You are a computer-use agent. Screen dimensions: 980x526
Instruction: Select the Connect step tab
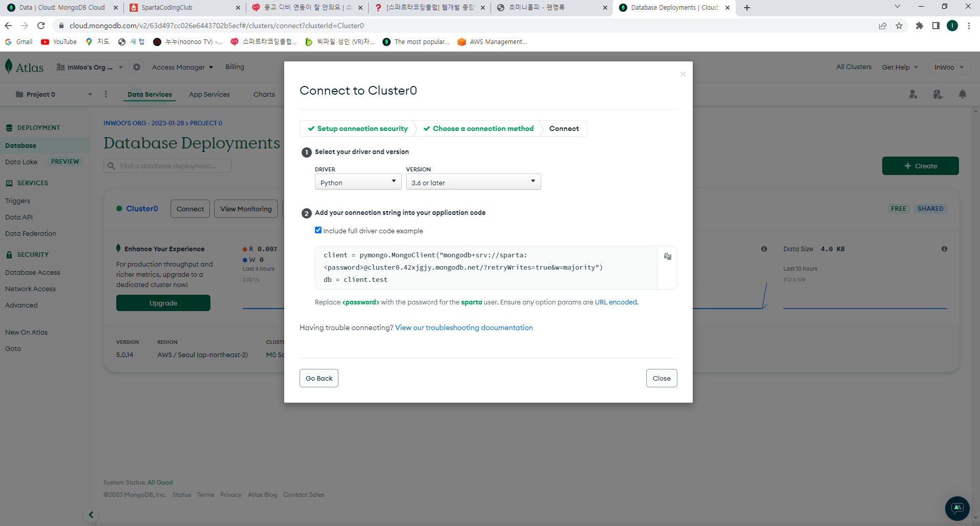(564, 128)
